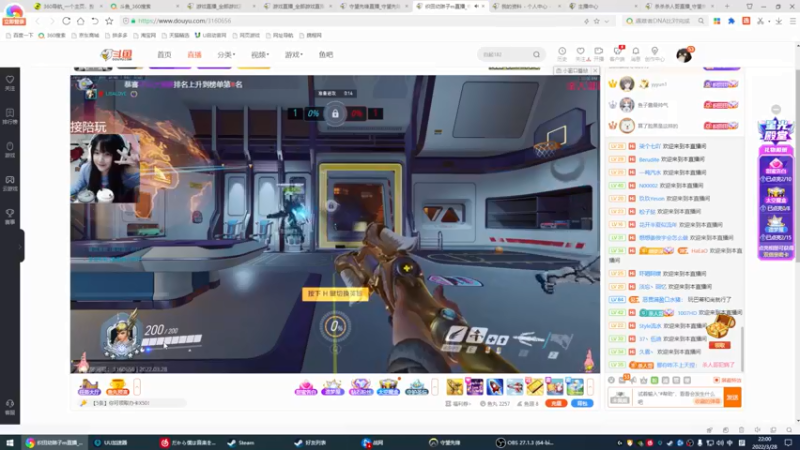Viewport: 800px width, 450px height.
Task: Collapse the right floating promo panel
Action: (776, 109)
